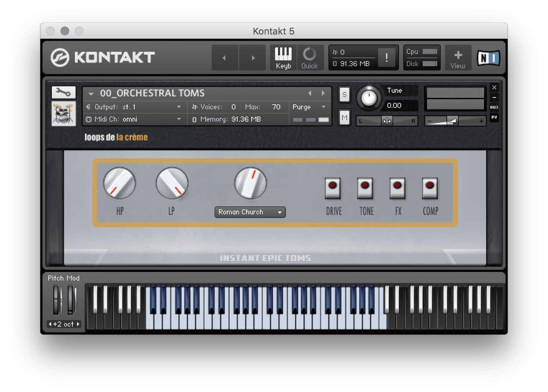
Task: Open the Quick load browser
Action: [x=310, y=58]
